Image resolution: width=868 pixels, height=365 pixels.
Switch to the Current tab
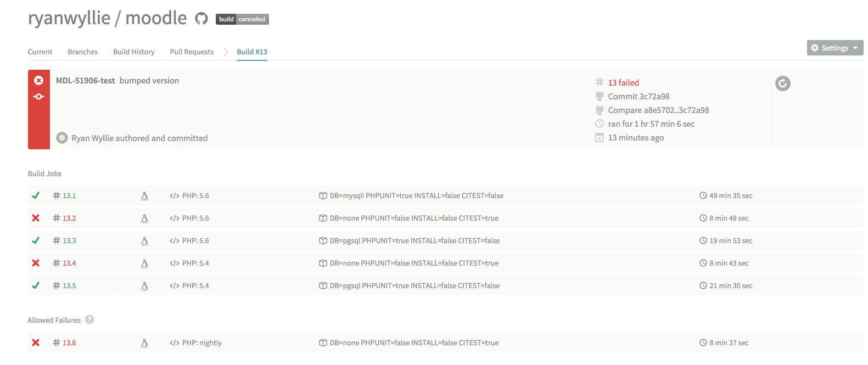[x=40, y=52]
